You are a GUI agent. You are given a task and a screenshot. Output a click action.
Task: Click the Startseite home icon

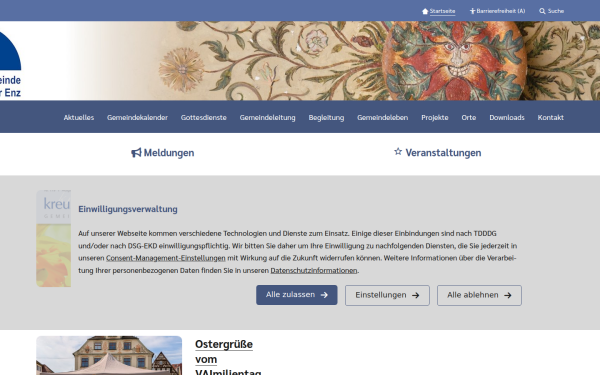pyautogui.click(x=425, y=11)
